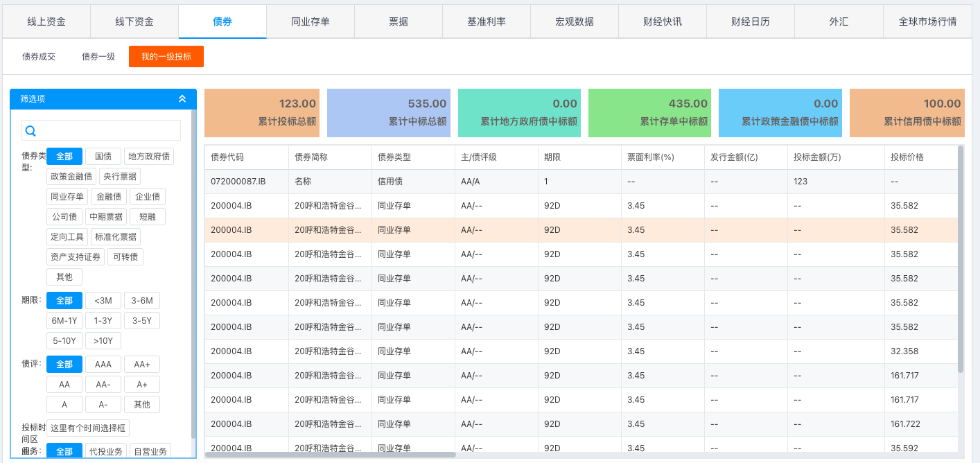Select 全部 under 债券类型

64,157
